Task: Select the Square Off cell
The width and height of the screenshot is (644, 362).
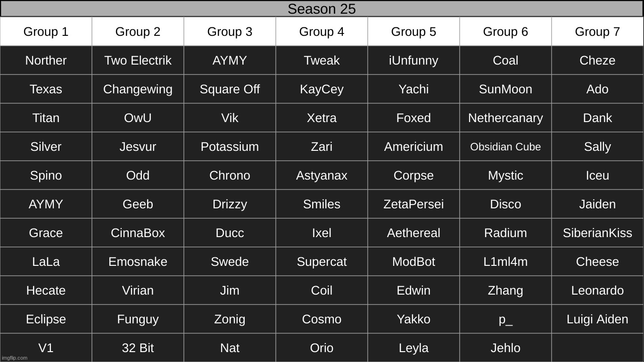Action: [230, 89]
